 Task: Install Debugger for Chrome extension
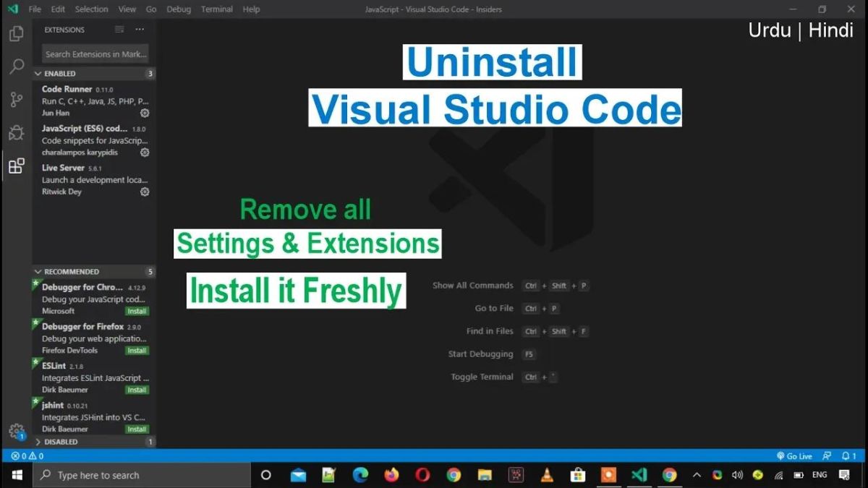(x=137, y=311)
